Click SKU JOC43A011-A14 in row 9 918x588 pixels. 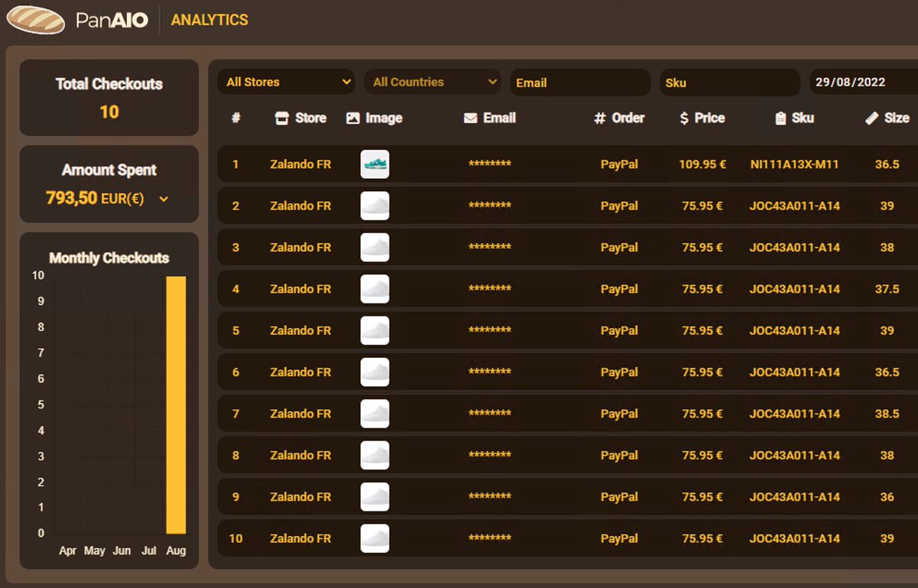point(795,496)
